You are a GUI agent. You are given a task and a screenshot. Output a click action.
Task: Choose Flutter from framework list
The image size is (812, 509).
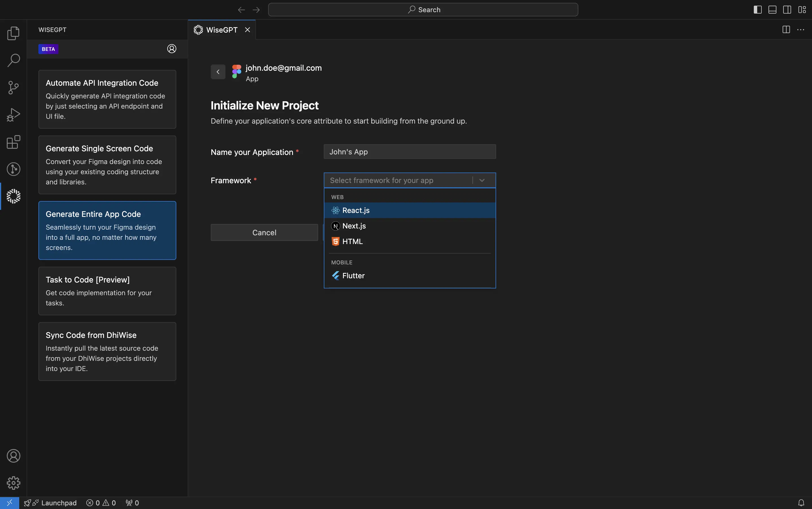point(410,276)
